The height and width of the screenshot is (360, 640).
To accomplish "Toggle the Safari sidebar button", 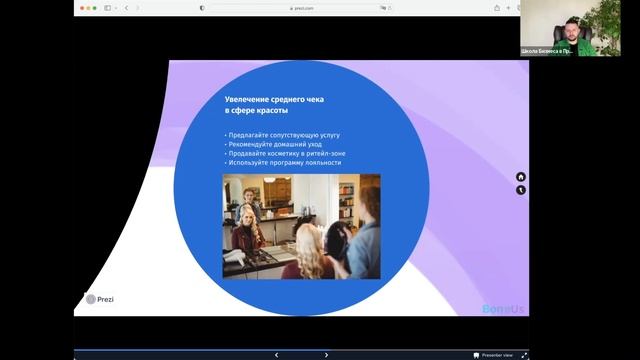I will click(107, 8).
